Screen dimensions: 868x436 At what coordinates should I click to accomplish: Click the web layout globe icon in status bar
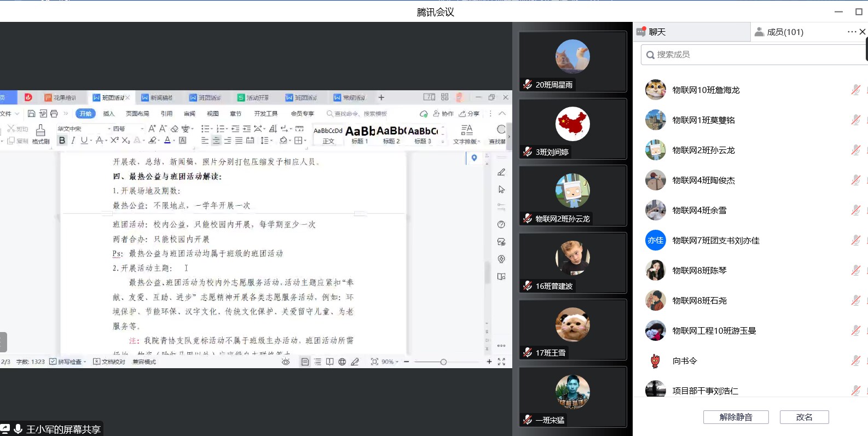342,362
